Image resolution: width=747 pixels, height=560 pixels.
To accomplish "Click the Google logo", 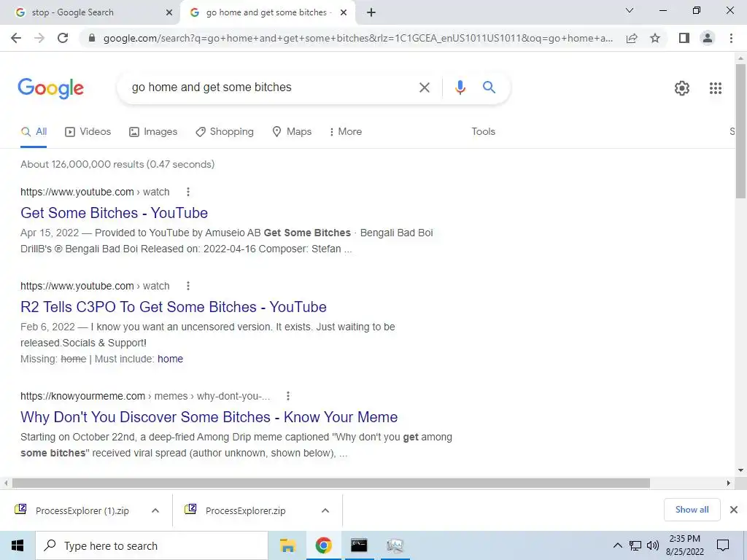I will click(x=50, y=88).
